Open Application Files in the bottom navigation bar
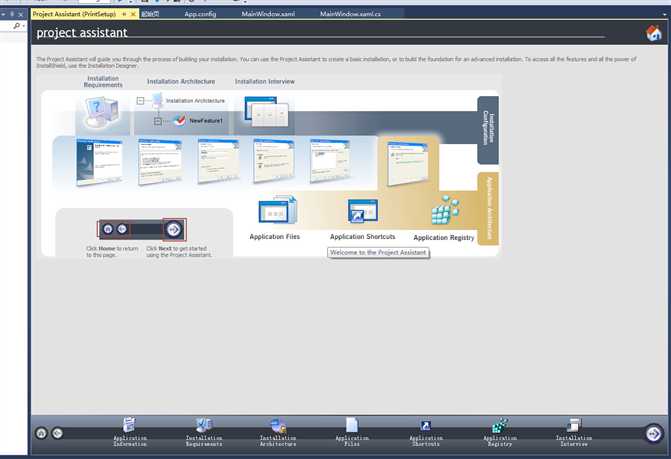Image resolution: width=671 pixels, height=459 pixels. point(352,432)
